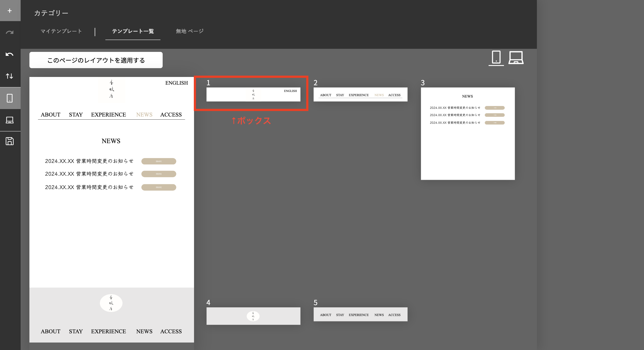Image resolution: width=644 pixels, height=350 pixels.
Task: Select the laptop view icon in sidebar
Action: coord(9,120)
